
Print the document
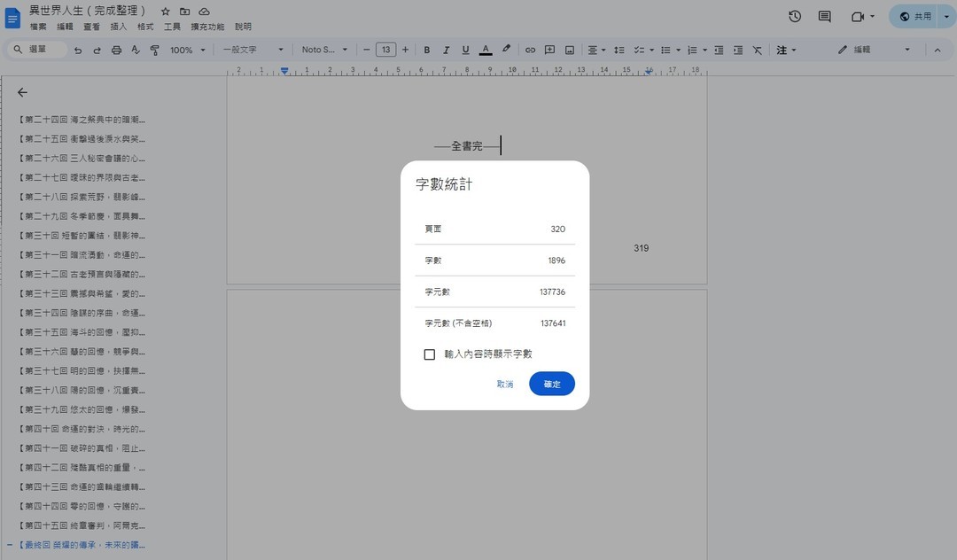tap(116, 50)
